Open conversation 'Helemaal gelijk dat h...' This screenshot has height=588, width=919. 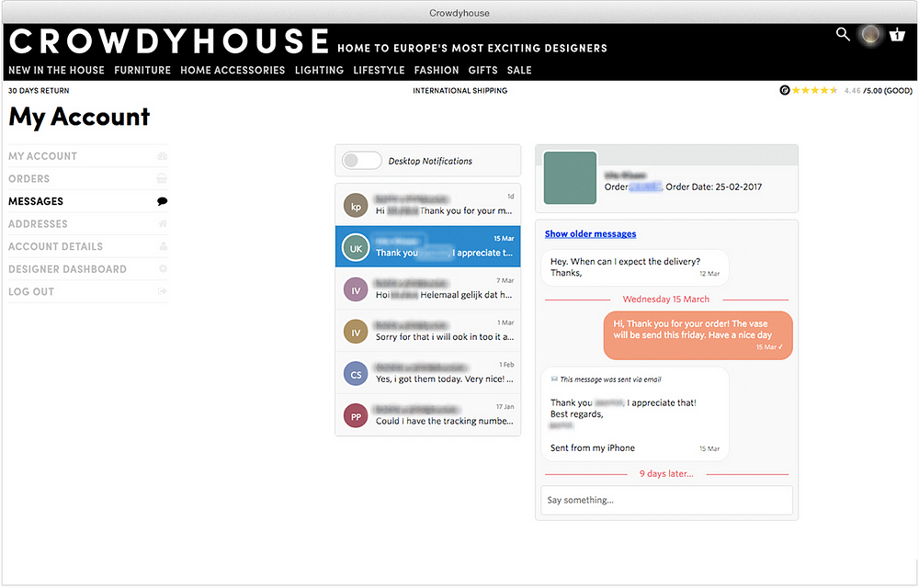(x=428, y=288)
